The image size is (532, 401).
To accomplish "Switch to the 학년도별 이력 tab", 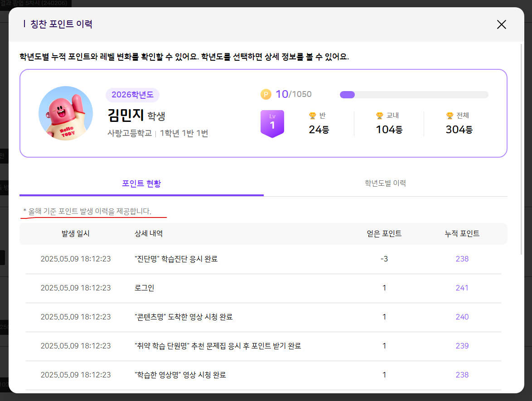I will tap(385, 183).
